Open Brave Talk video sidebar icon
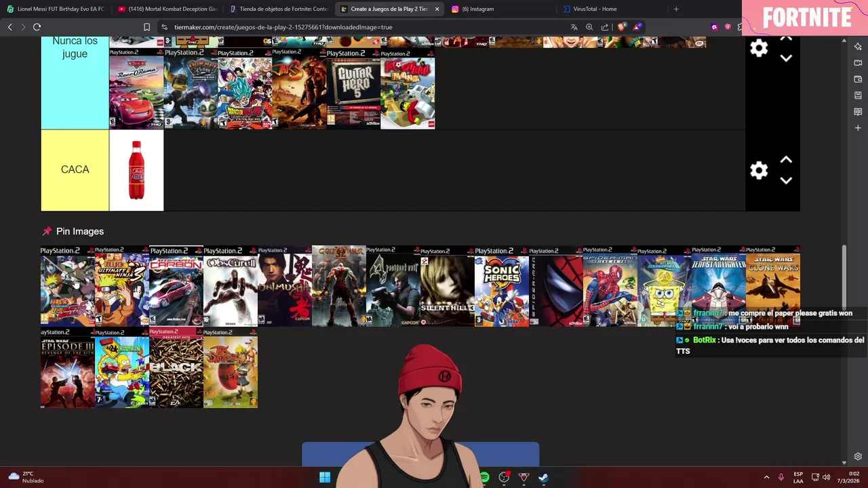868x488 pixels. 858,63
